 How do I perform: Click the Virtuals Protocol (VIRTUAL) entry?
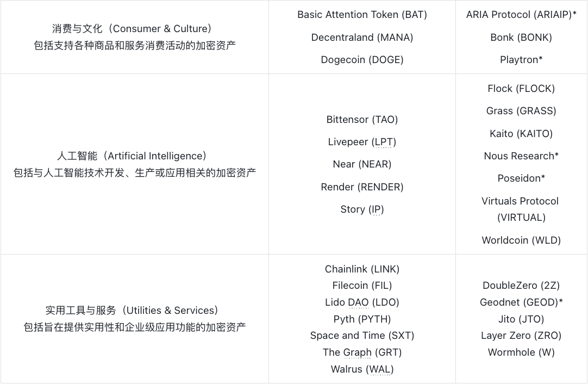[x=520, y=209]
